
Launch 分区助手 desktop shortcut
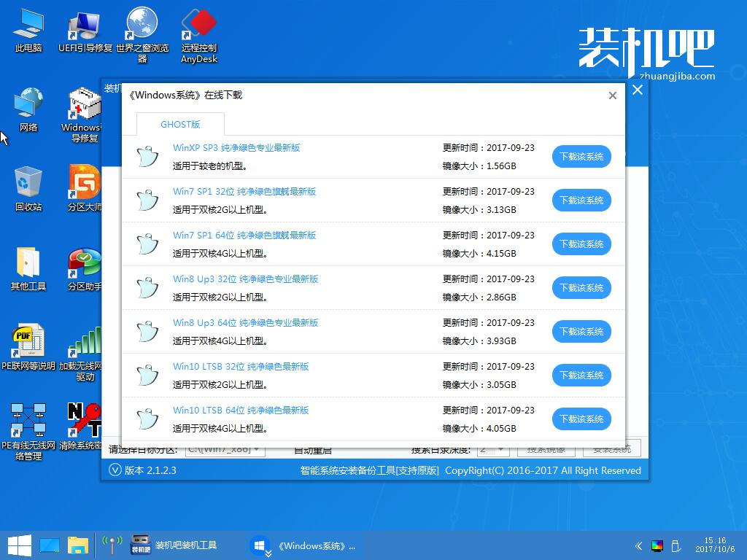point(85,268)
